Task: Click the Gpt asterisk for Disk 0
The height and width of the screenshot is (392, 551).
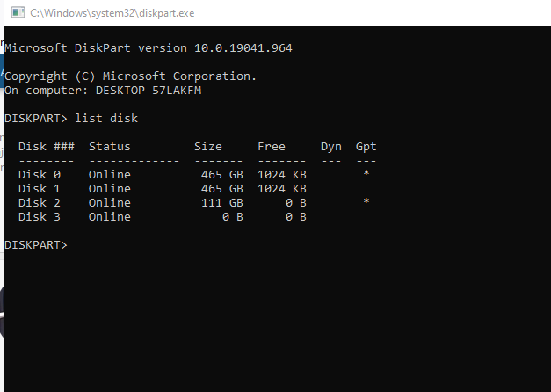Action: pos(366,174)
